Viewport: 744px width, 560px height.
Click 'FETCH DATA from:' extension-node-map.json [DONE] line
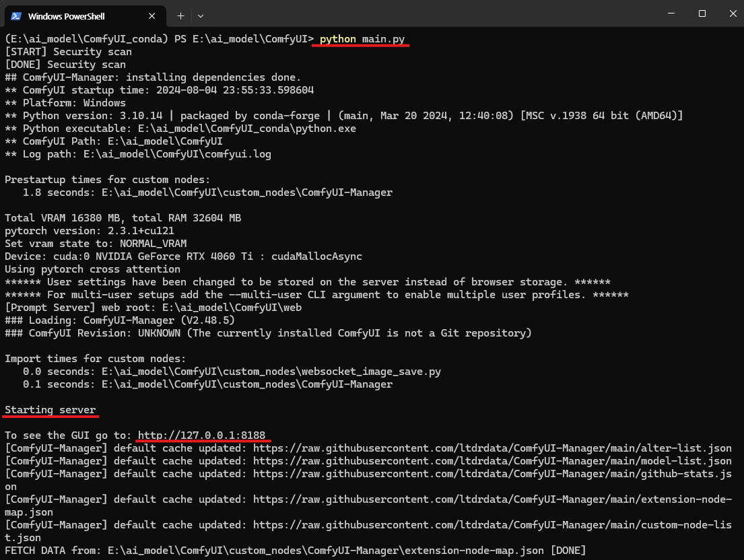point(295,551)
